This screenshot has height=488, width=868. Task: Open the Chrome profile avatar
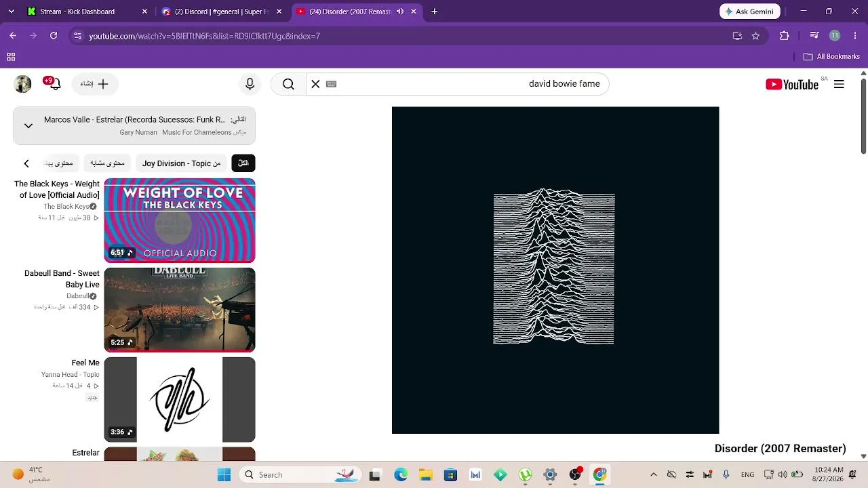click(x=835, y=36)
